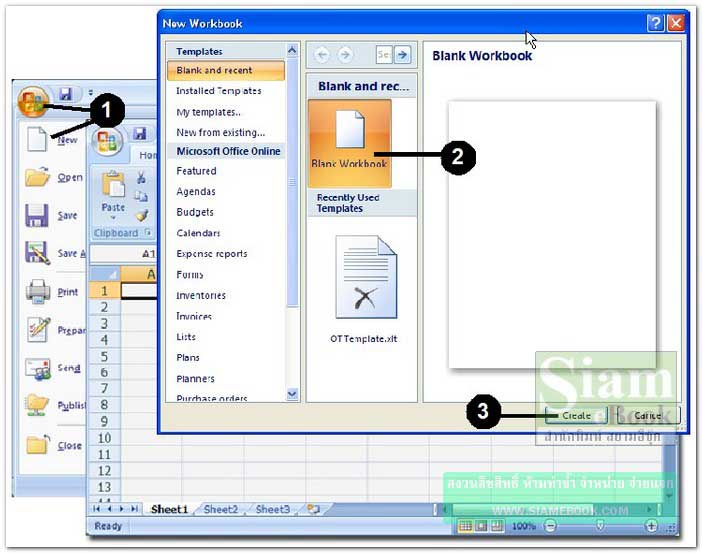Select the Plans category

coord(188,358)
